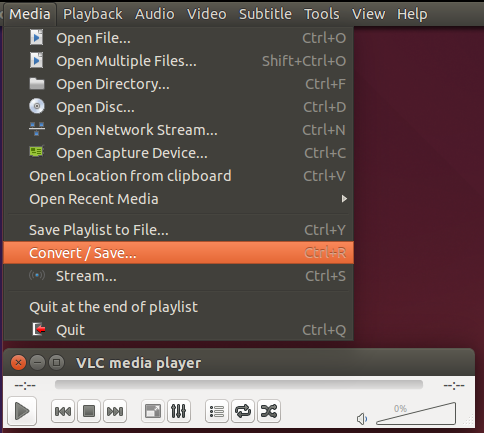Open the Help menu

(412, 14)
